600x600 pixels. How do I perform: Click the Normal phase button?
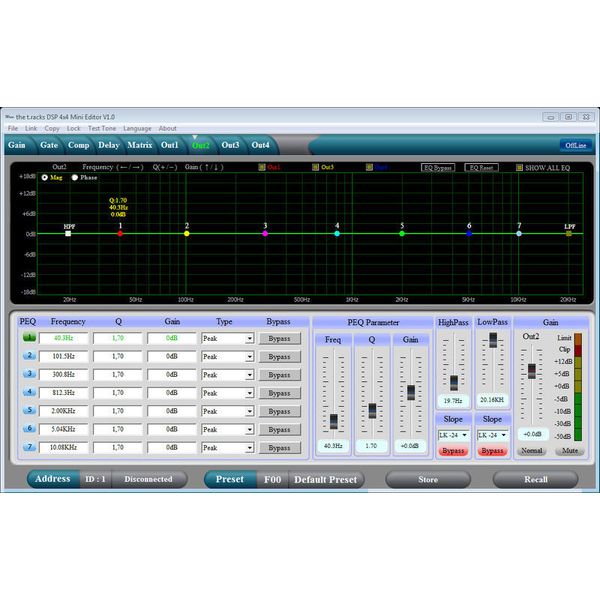click(532, 451)
